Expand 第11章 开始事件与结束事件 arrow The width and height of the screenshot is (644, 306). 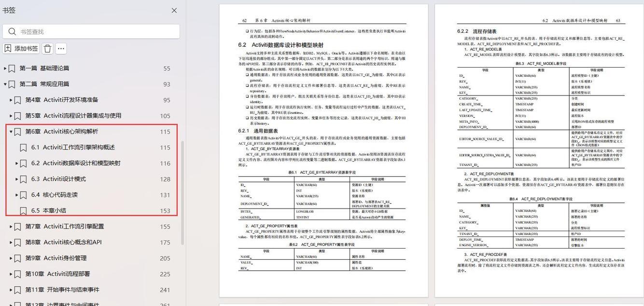11,290
